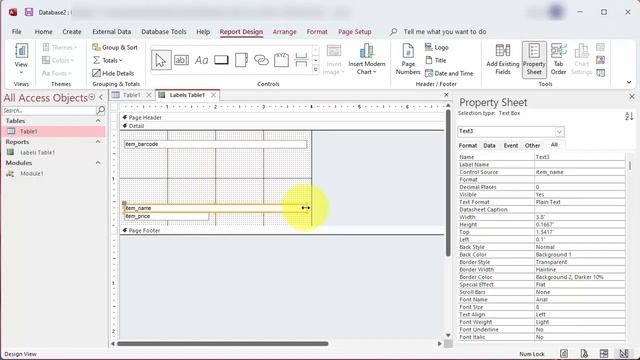This screenshot has width=640, height=360.
Task: Open the File menu
Action: [x=16, y=31]
